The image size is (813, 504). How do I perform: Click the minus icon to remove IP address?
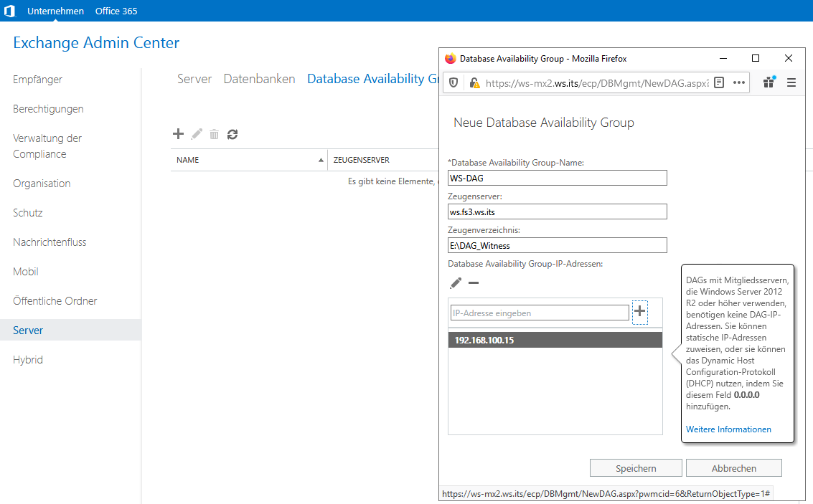[x=474, y=282]
